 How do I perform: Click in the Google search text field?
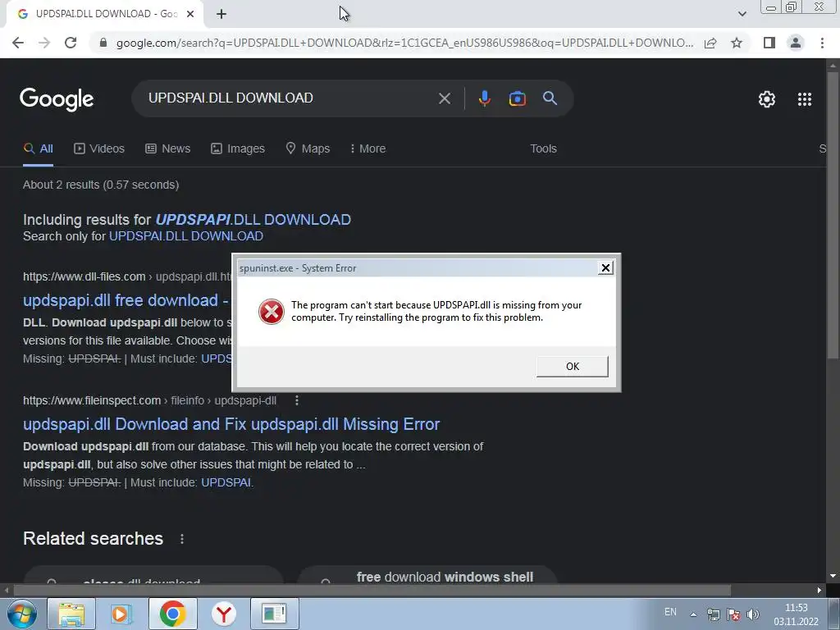(x=290, y=98)
